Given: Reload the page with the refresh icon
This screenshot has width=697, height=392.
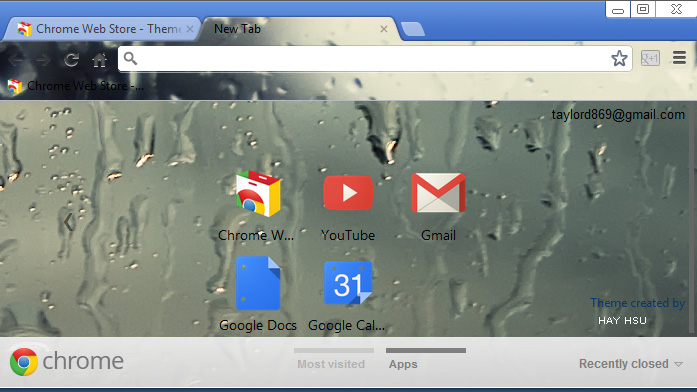Looking at the screenshot, I should click(x=72, y=59).
